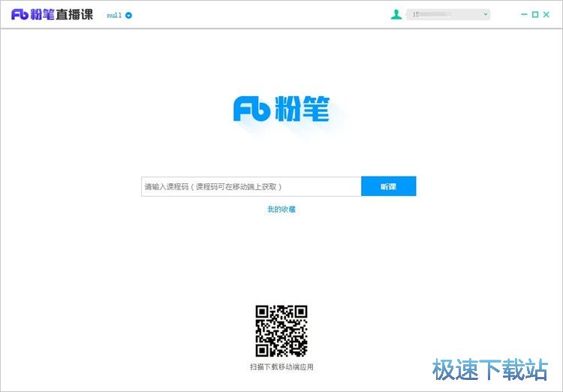Maximize the window
563x392 pixels.
tap(535, 14)
